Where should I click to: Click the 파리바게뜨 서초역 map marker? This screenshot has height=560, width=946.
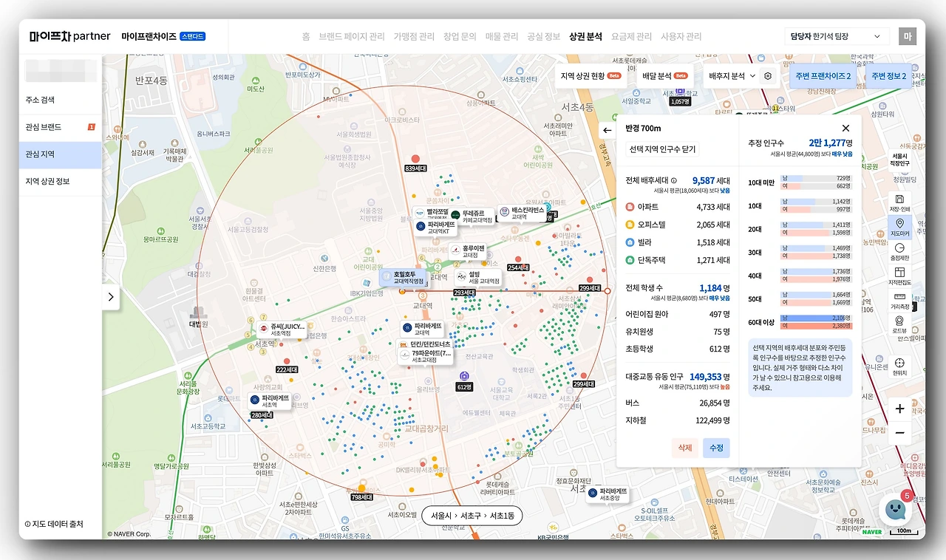pyautogui.click(x=270, y=401)
